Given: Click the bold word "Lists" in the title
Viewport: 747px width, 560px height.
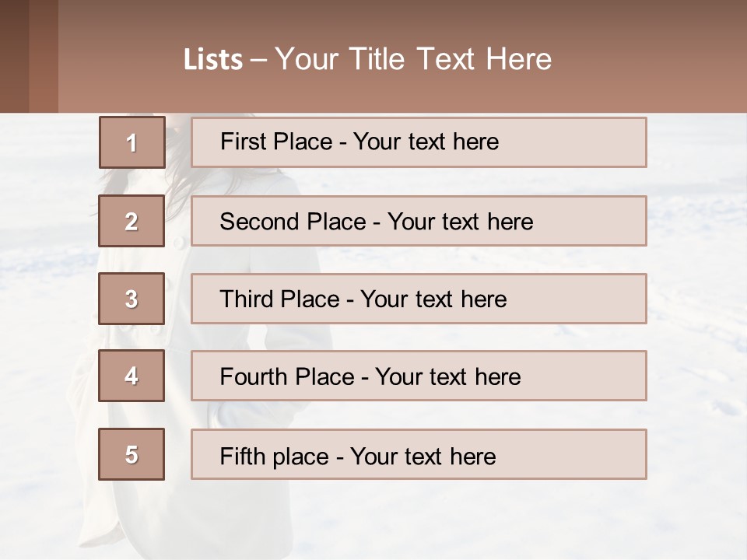Looking at the screenshot, I should coord(212,60).
